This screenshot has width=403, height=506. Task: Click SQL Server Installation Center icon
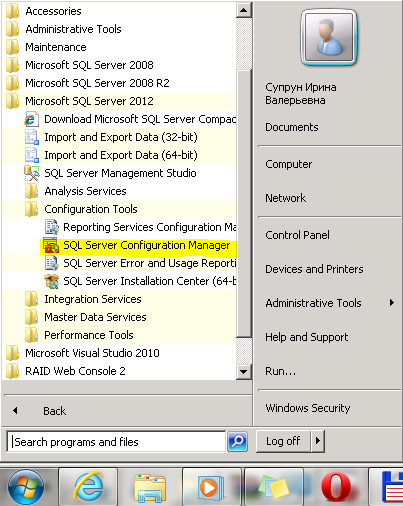coord(51,281)
